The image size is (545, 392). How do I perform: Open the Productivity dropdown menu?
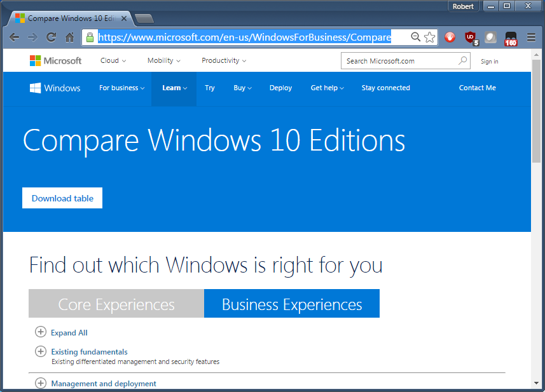(x=224, y=61)
